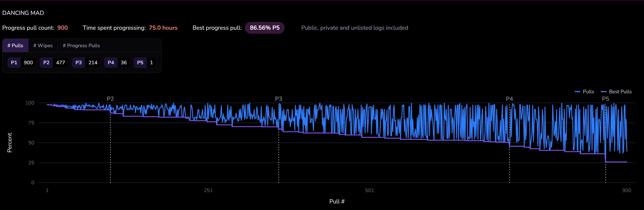644x210 pixels.
Task: Click the 251 x-axis tick label
Action: pyautogui.click(x=208, y=191)
